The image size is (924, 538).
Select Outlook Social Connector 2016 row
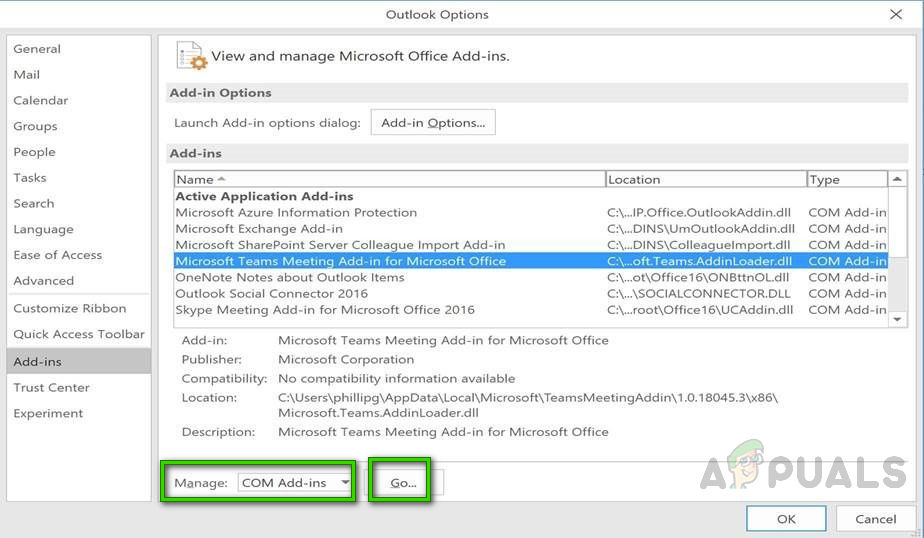[271, 294]
